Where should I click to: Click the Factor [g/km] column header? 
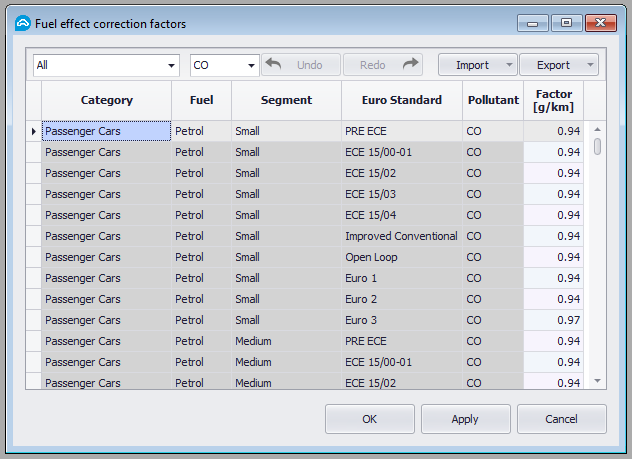pos(553,100)
